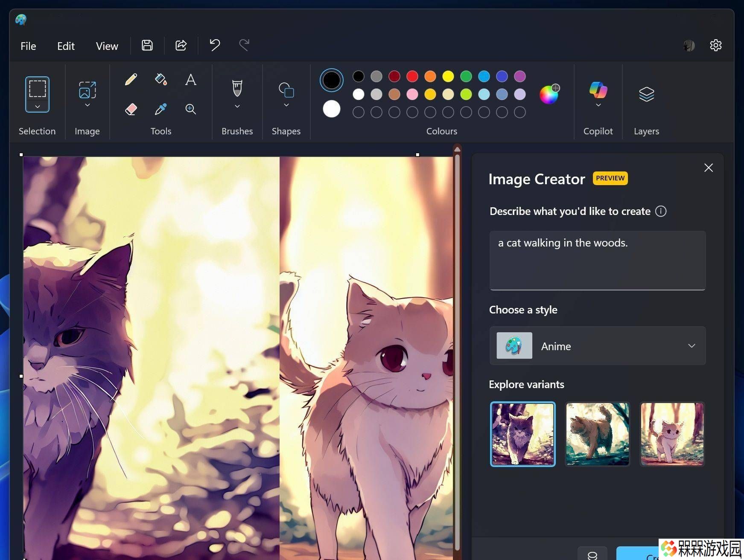Image resolution: width=744 pixels, height=560 pixels.
Task: Click the Share icon
Action: click(181, 45)
